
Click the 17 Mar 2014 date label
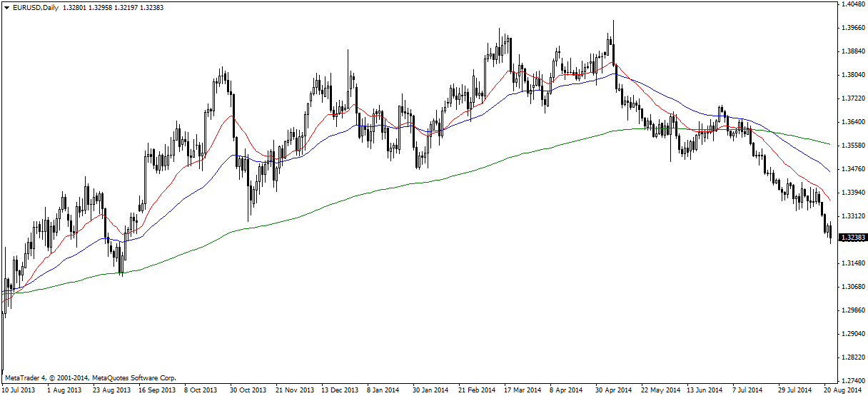pyautogui.click(x=522, y=390)
